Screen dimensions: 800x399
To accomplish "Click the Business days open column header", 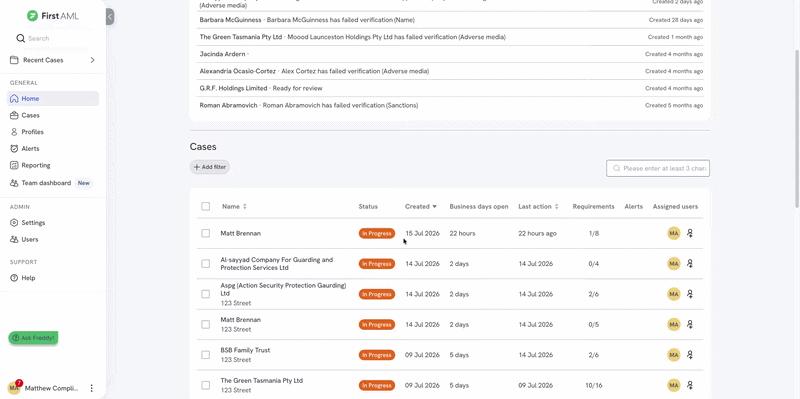I will 479,207.
